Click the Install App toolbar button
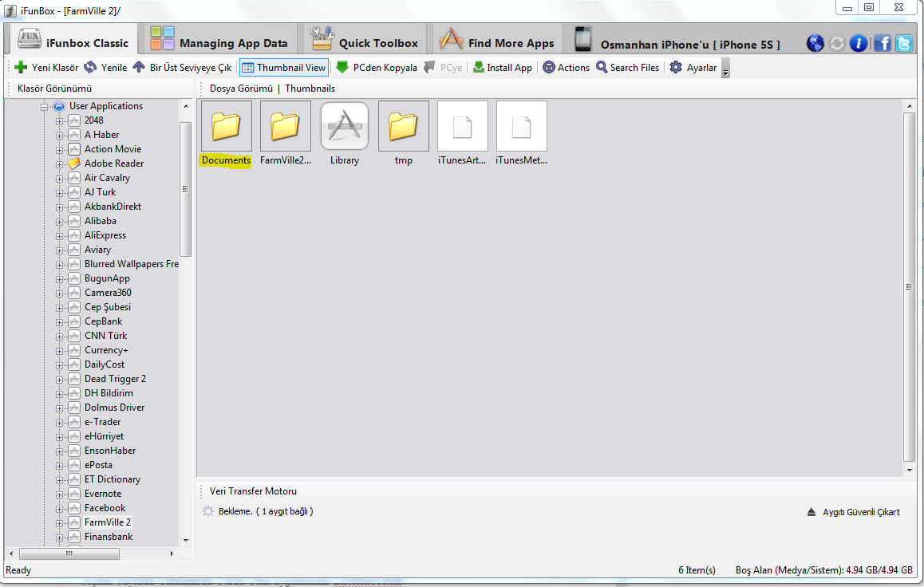The image size is (924, 587). pyautogui.click(x=503, y=68)
